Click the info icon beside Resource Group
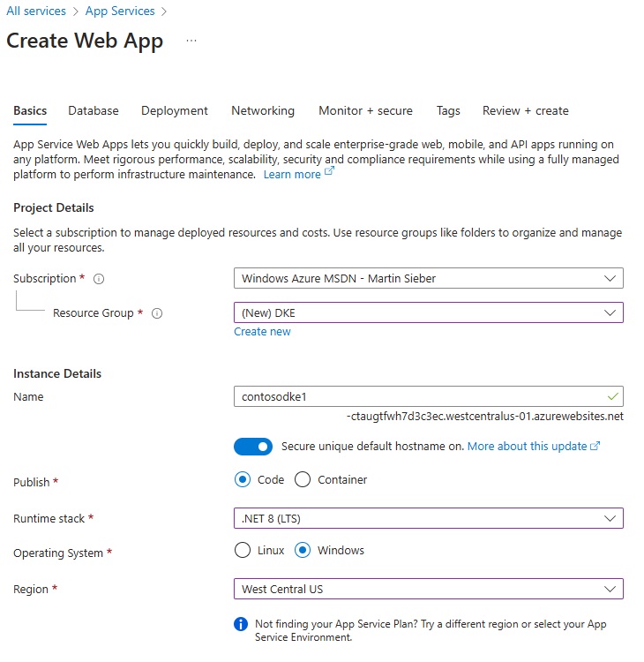The height and width of the screenshot is (662, 644). (157, 313)
